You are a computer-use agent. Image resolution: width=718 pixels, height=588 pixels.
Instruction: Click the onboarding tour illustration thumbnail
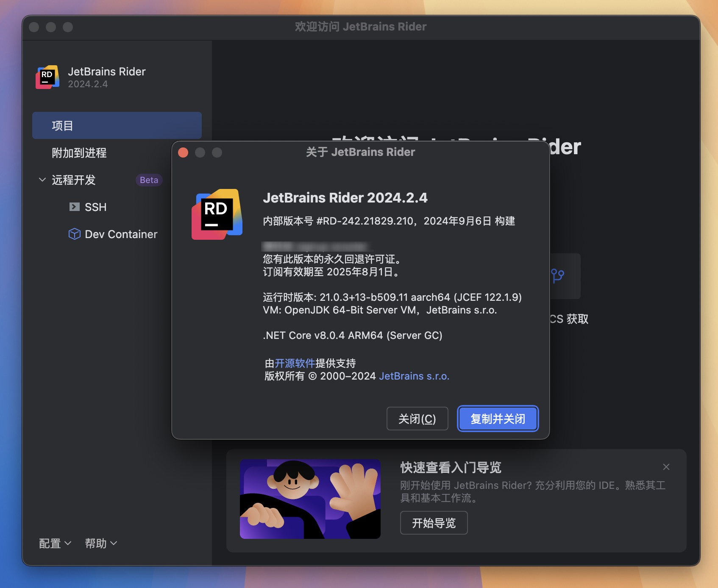pos(310,499)
